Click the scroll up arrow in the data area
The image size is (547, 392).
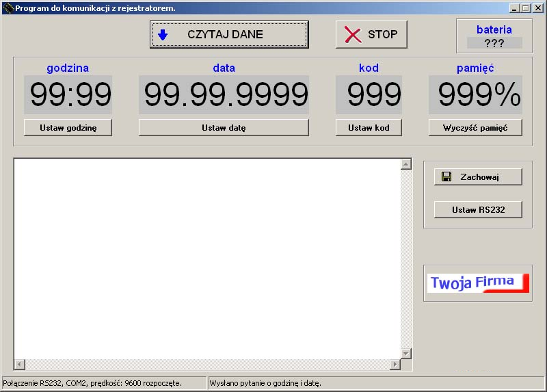point(405,164)
